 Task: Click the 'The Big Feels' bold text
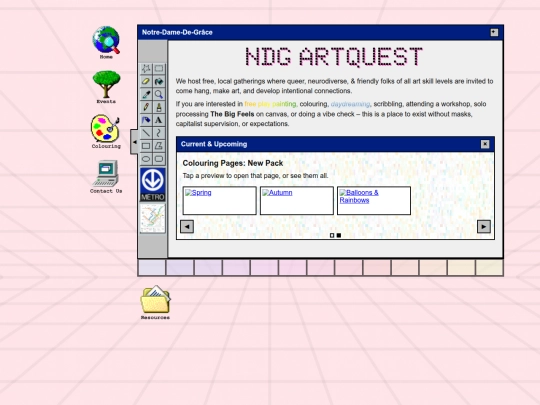232,114
